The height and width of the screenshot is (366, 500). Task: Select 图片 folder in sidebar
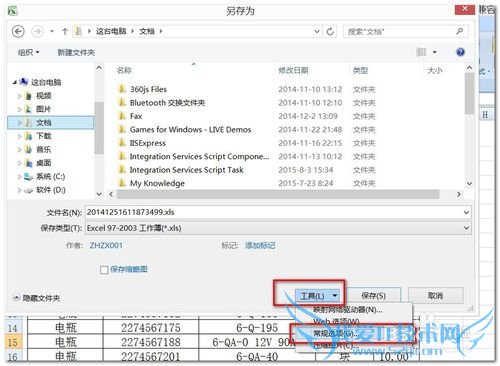tap(43, 109)
